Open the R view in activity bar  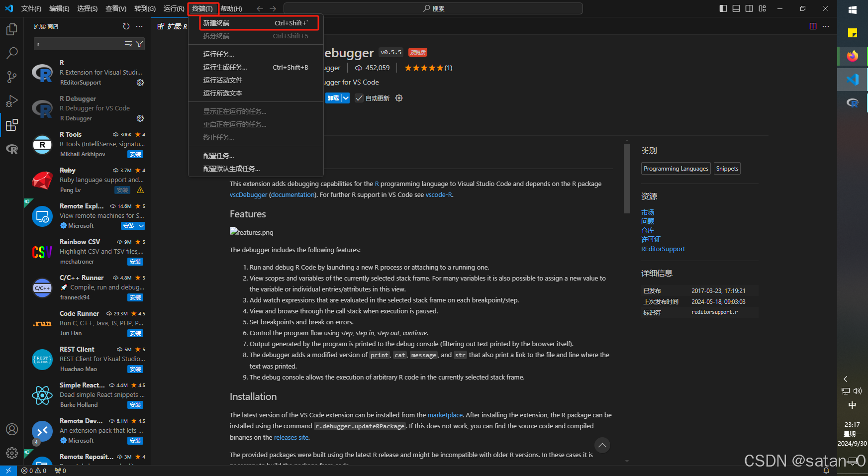12,149
